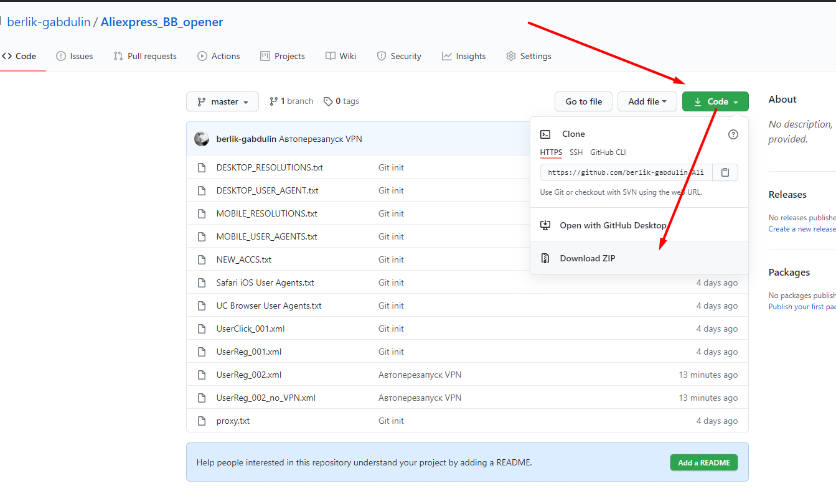Open the Insights tab
The width and height of the screenshot is (836, 504).
pos(464,56)
